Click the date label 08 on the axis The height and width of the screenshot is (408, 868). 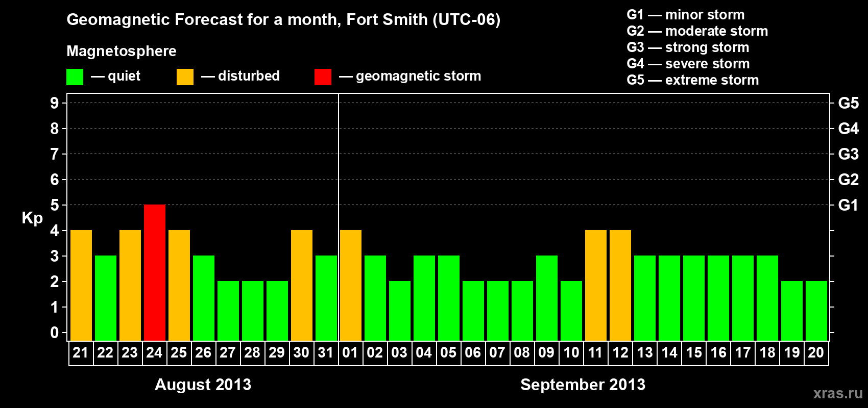522,352
